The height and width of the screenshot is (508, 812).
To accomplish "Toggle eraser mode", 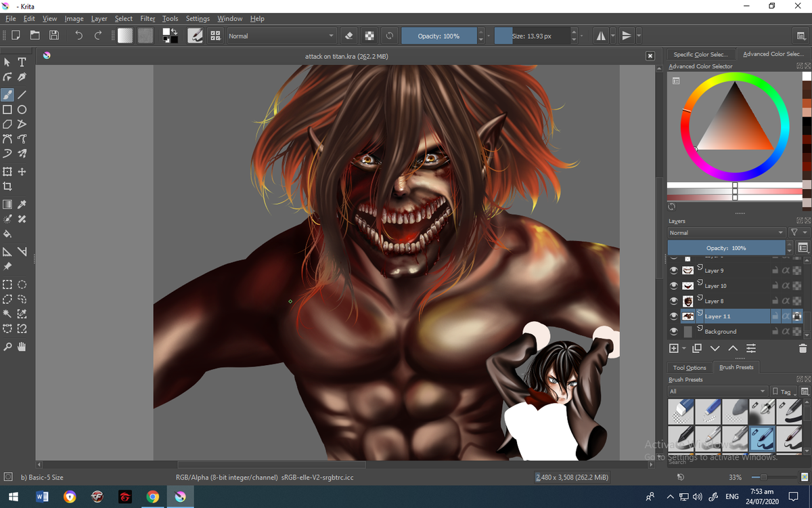I will click(x=349, y=35).
